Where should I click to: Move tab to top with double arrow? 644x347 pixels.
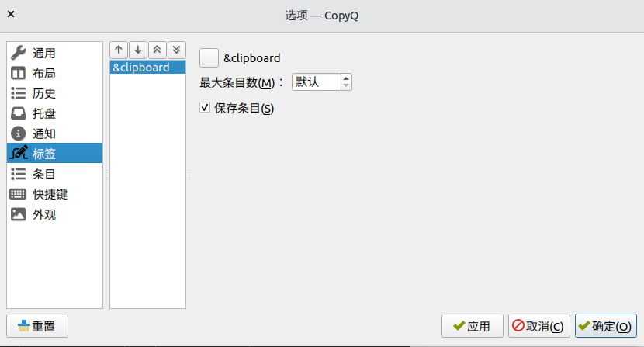tap(158, 50)
